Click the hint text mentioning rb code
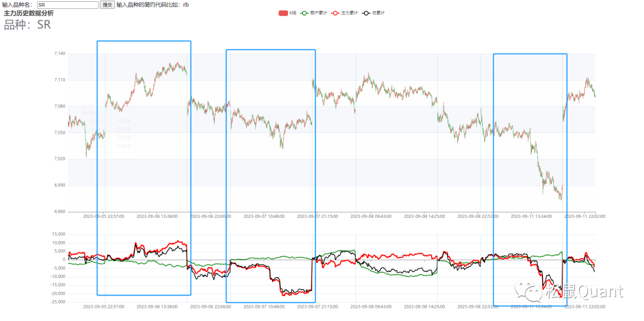The height and width of the screenshot is (321, 644). pos(152,5)
